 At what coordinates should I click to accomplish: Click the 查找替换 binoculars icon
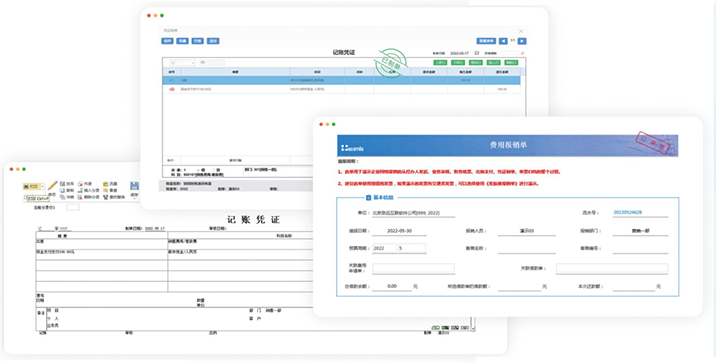coord(105,197)
